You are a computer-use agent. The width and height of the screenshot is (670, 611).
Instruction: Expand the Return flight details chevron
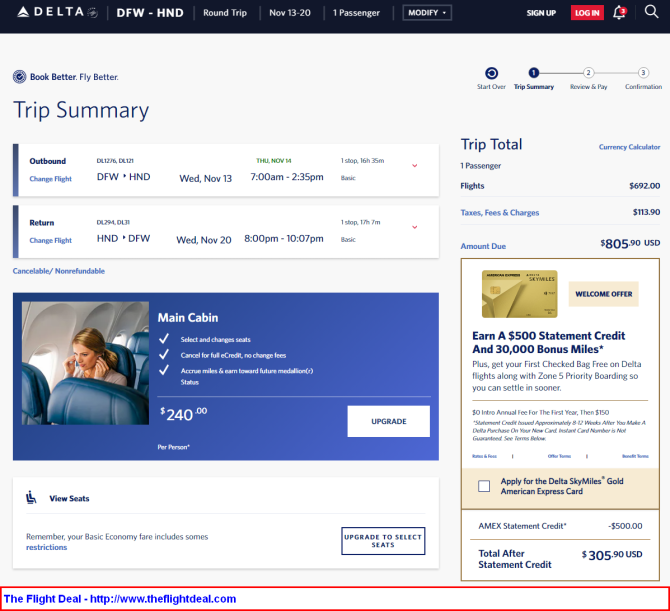414,227
